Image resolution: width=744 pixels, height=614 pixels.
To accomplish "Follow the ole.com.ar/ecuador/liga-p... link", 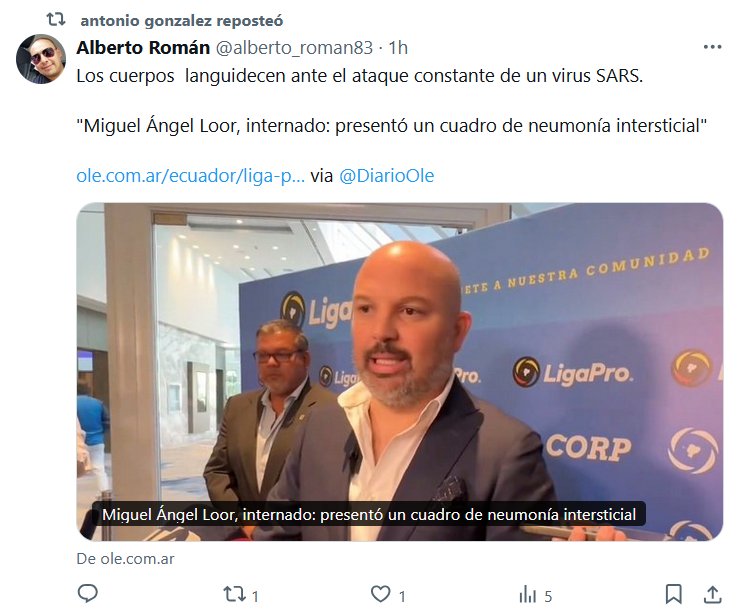I will (x=191, y=176).
